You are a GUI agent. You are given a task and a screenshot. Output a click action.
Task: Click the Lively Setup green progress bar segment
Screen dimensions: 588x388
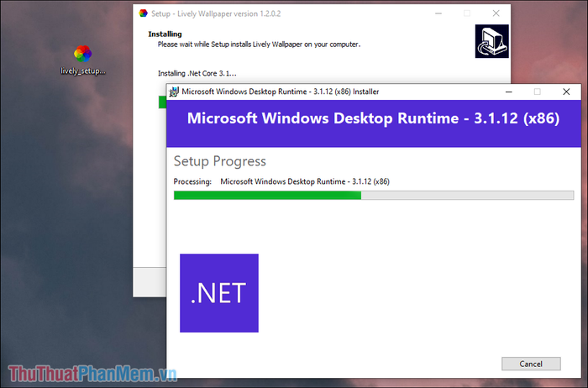162,102
